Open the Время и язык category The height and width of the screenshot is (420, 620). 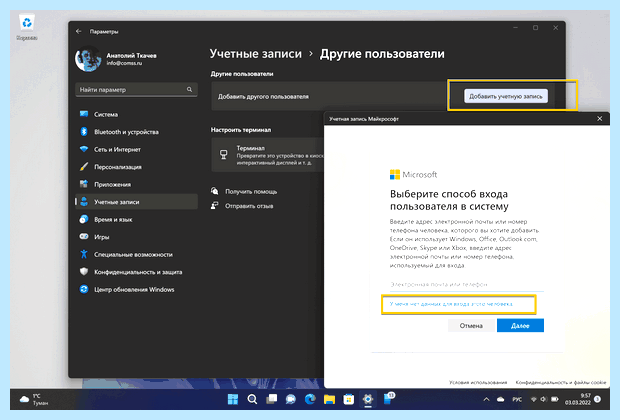pos(136,219)
